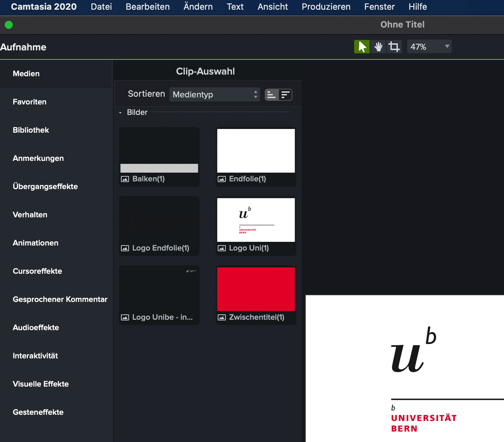
Task: Collapse the Bilder section
Action: 120,113
